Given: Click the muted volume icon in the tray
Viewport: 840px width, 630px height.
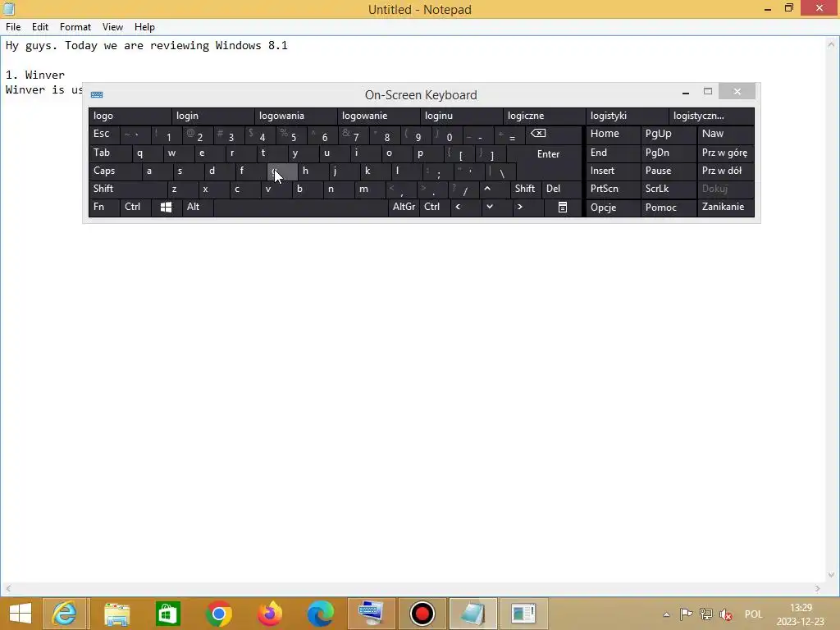Looking at the screenshot, I should 726,614.
